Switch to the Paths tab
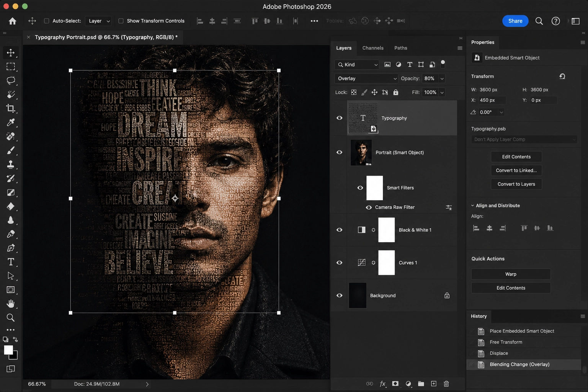588x392 pixels. [x=401, y=48]
